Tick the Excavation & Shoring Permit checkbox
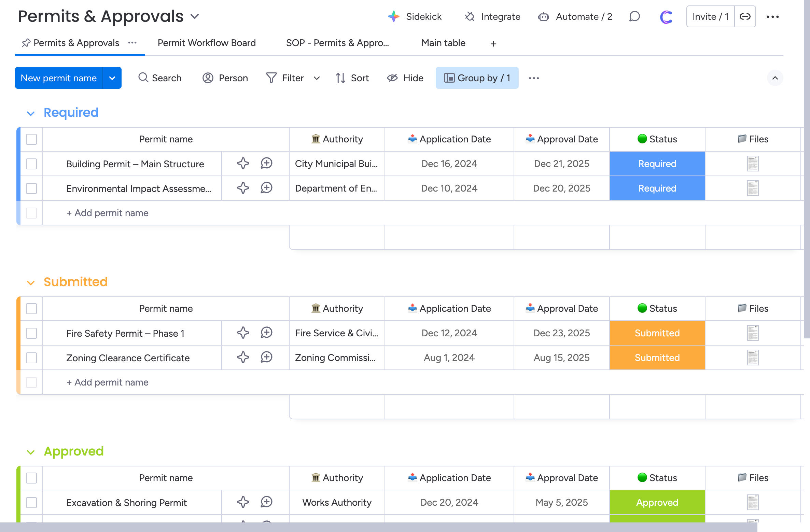This screenshot has width=810, height=532. click(31, 502)
